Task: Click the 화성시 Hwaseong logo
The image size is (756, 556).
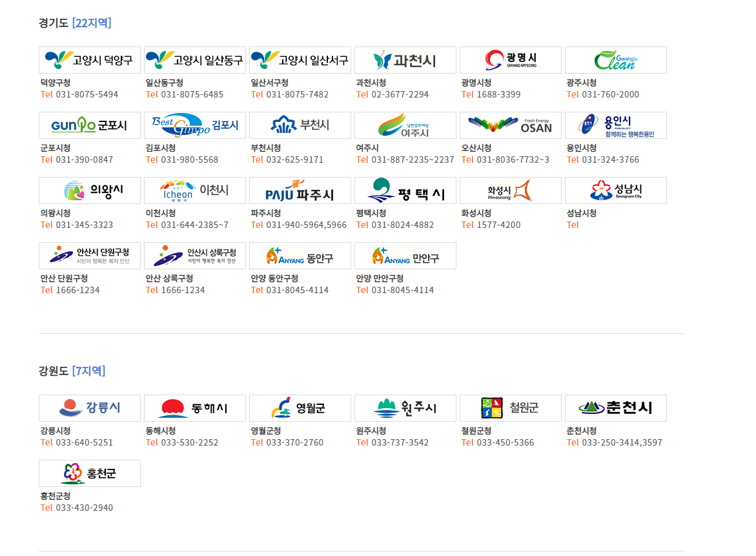Action: [x=511, y=190]
